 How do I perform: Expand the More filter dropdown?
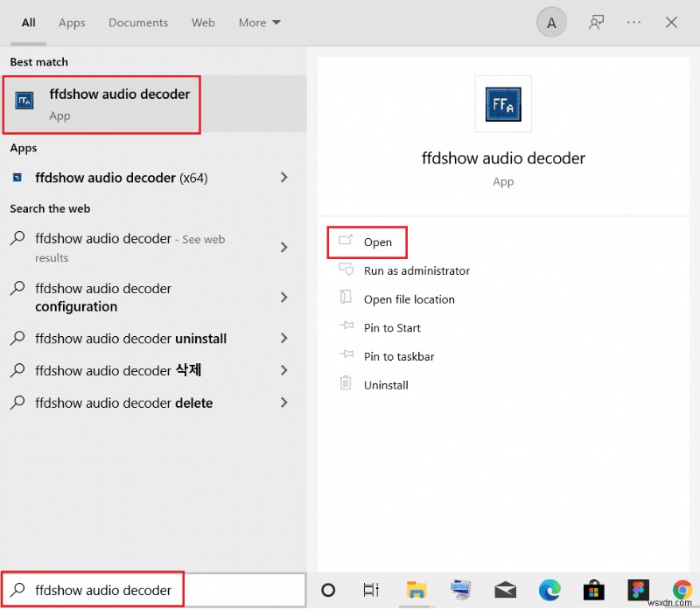259,23
